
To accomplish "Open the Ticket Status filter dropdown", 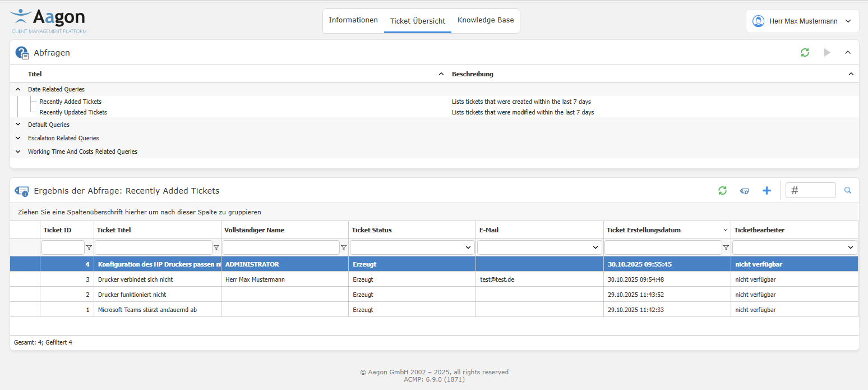I will pyautogui.click(x=468, y=247).
